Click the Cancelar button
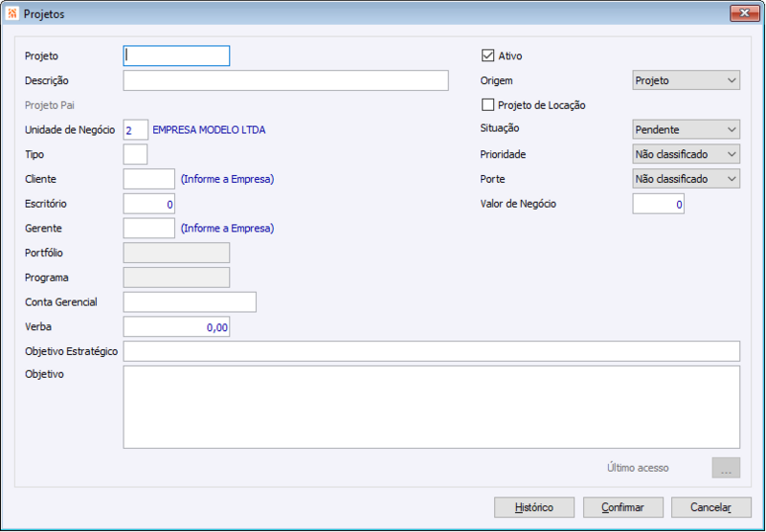Viewport: 766px width, 532px height. [x=710, y=507]
